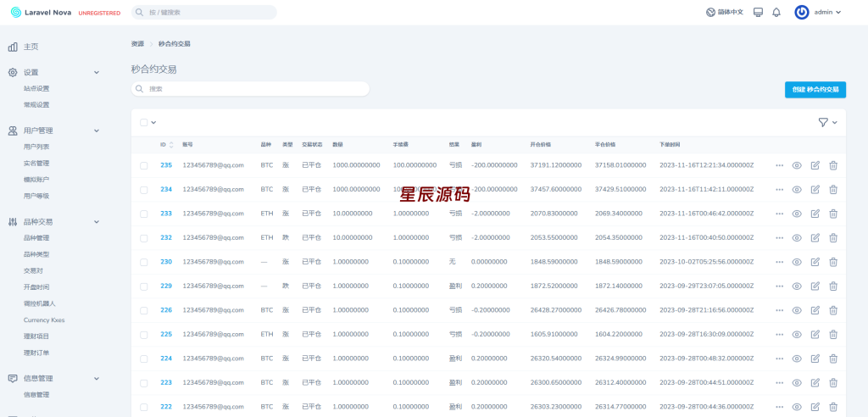View details of trade 232
The width and height of the screenshot is (868, 417).
pos(797,237)
